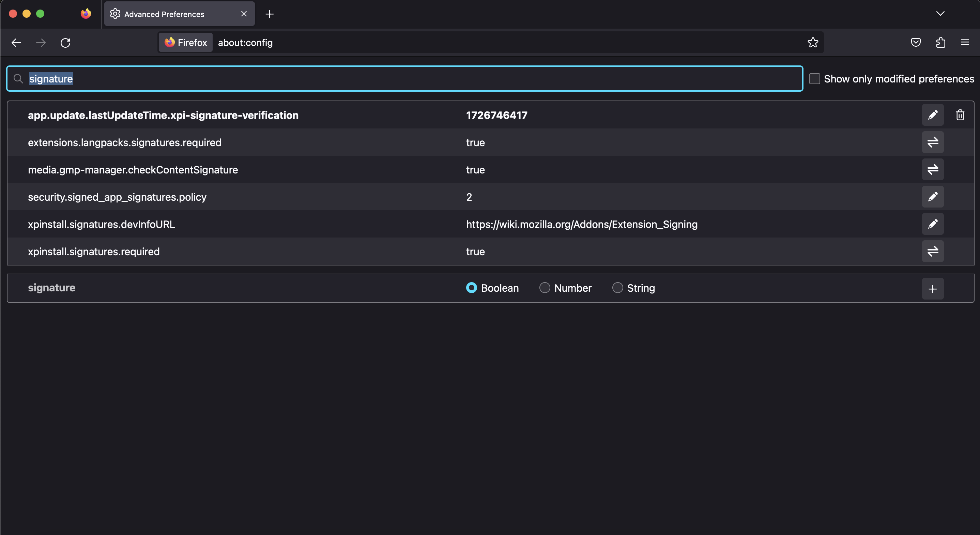This screenshot has height=535, width=980.
Task: Enable Show only modified preferences checkbox
Action: pyautogui.click(x=814, y=79)
